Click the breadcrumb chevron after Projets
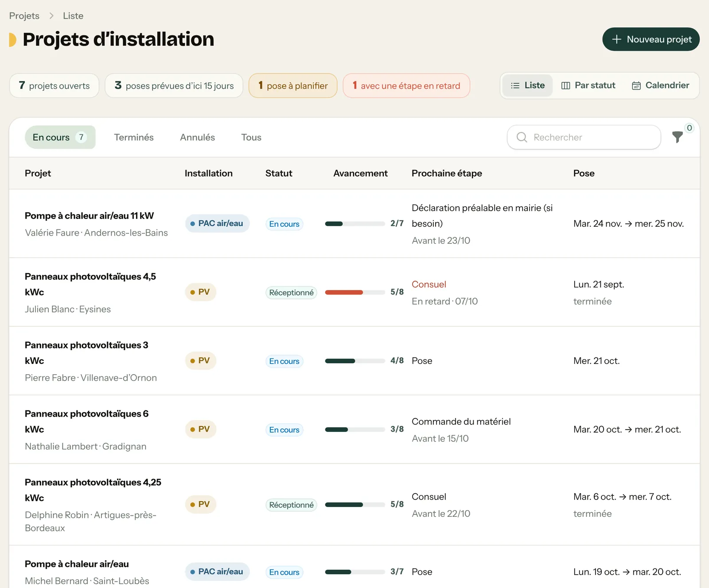The image size is (709, 588). 51,16
